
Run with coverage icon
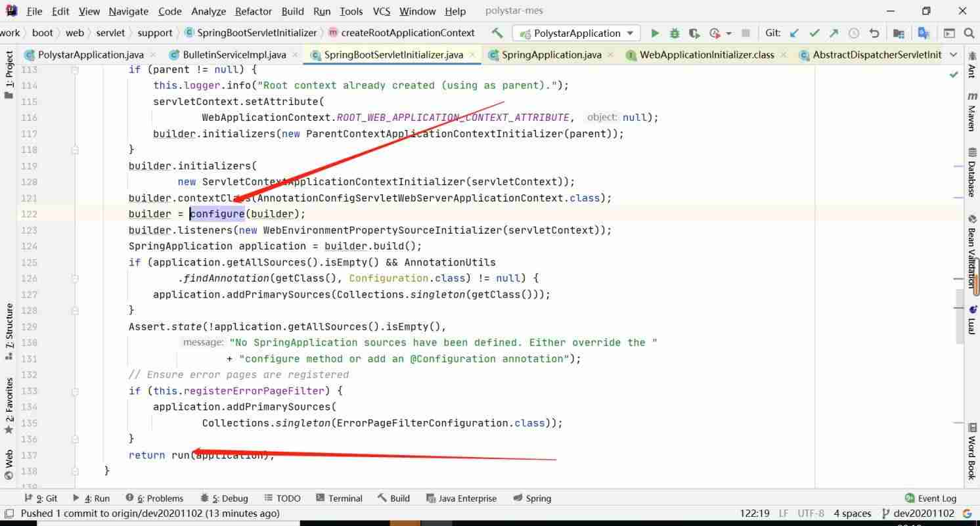coord(694,33)
